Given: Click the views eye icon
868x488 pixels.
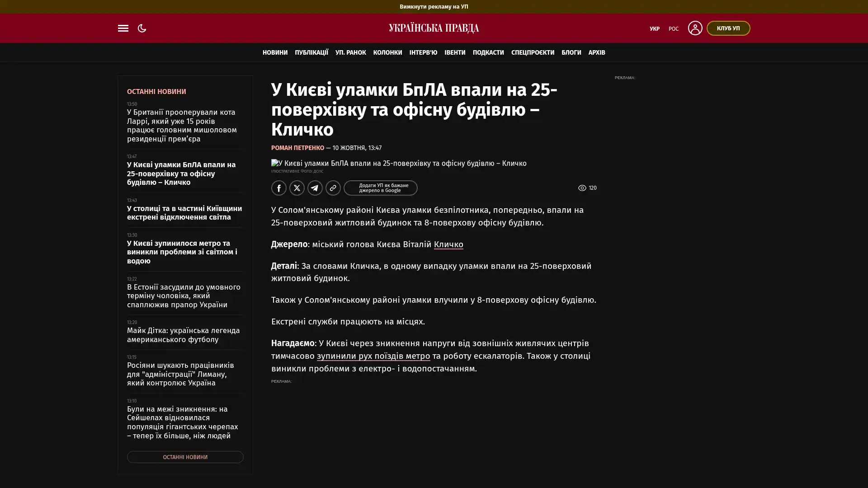Looking at the screenshot, I should click(582, 188).
